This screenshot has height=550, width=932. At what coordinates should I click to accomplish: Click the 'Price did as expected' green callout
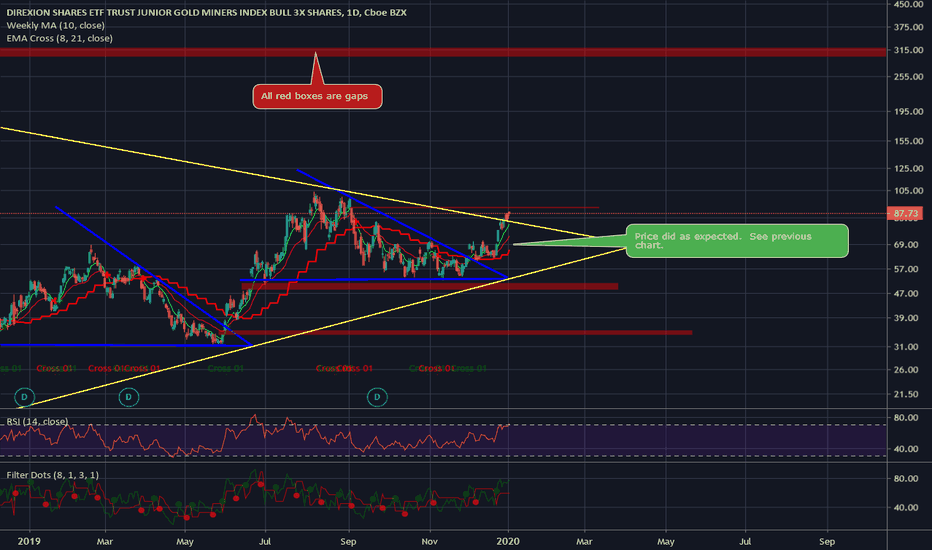(737, 241)
